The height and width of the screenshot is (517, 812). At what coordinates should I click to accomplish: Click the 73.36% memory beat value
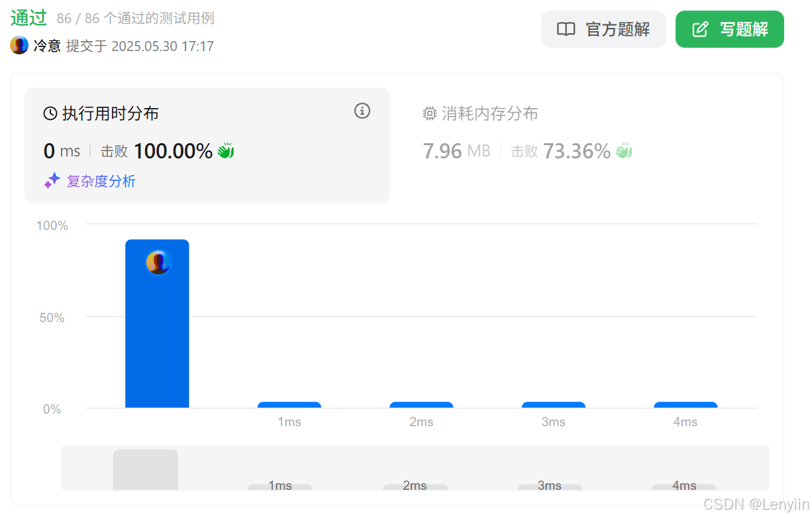tap(577, 151)
